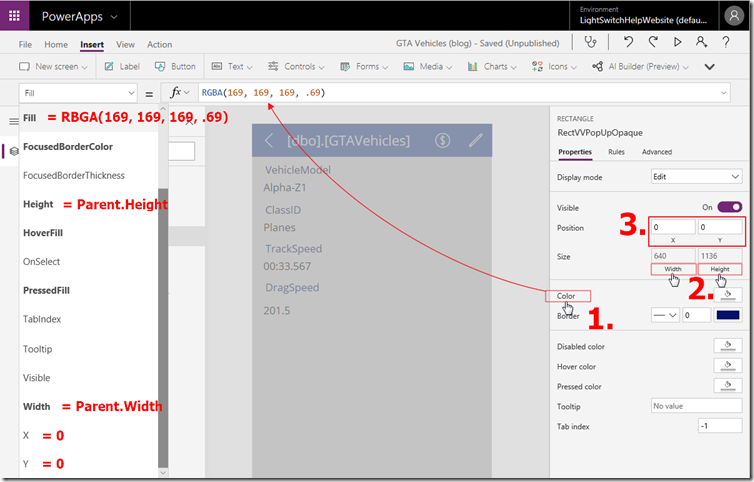
Task: Toggle the Visible switch off
Action: (x=729, y=207)
